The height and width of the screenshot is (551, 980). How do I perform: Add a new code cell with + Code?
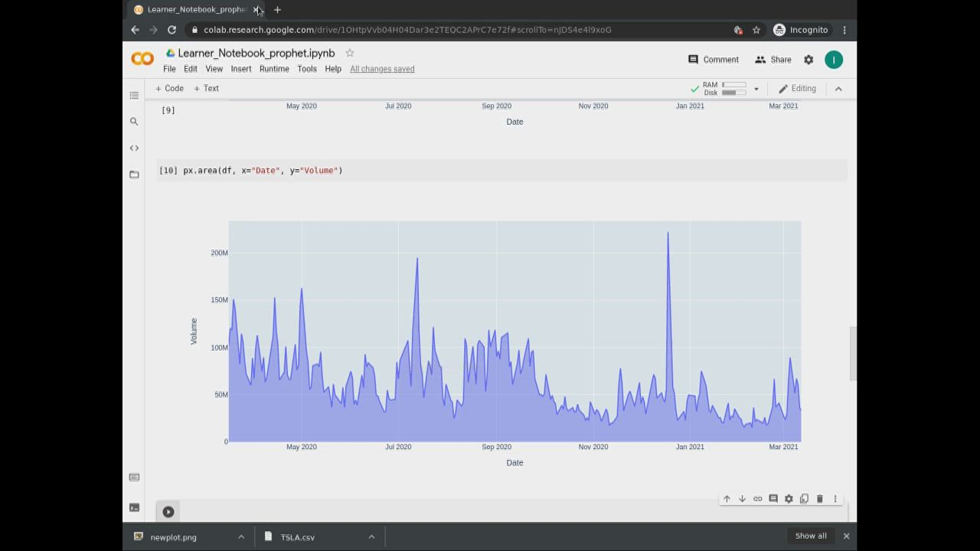click(x=169, y=89)
